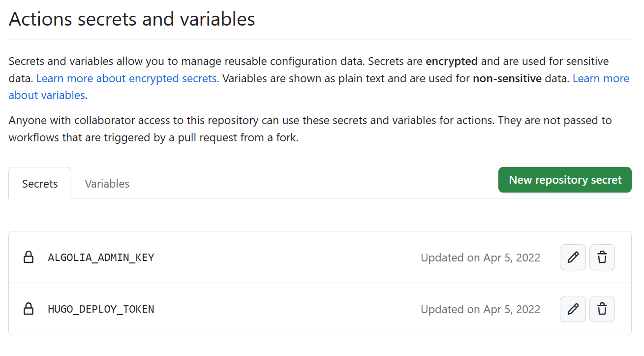Click the bold word 'encrypted'
This screenshot has width=644, height=356.
451,62
